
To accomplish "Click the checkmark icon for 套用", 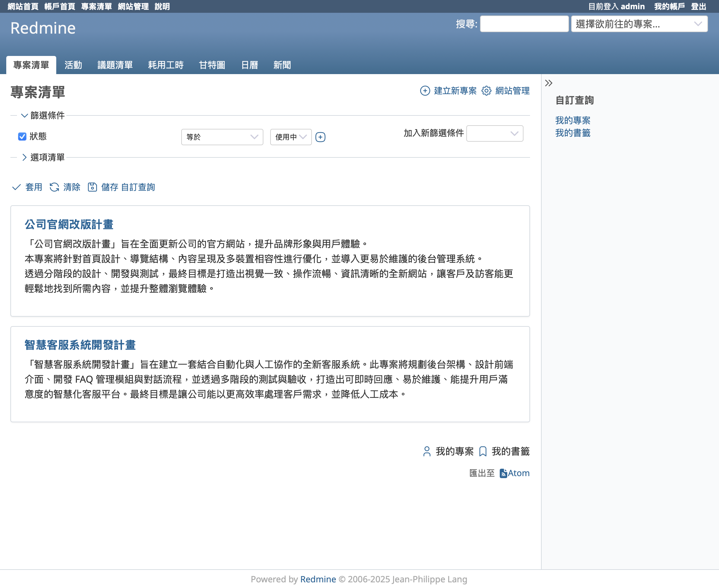I will point(16,187).
